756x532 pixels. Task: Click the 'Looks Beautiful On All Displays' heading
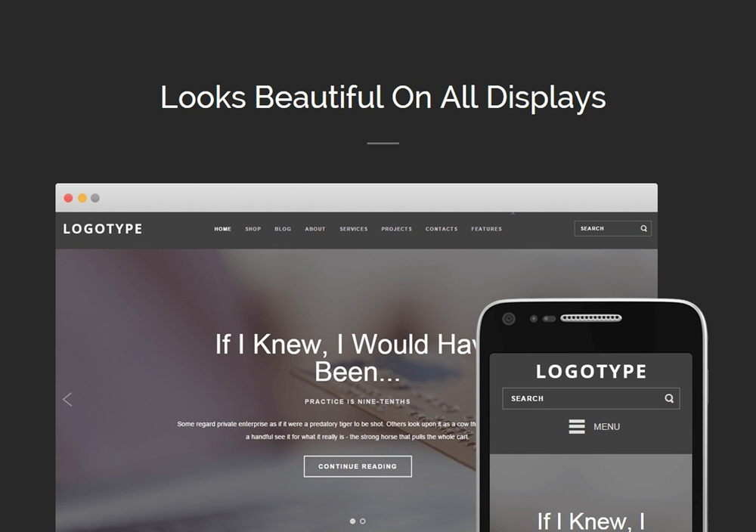pos(383,97)
